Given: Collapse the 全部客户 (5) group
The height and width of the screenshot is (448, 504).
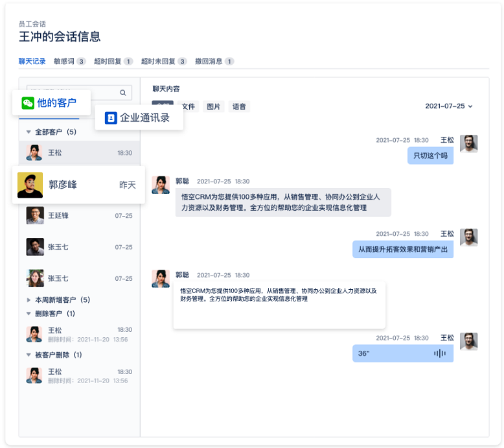Looking at the screenshot, I should 29,132.
